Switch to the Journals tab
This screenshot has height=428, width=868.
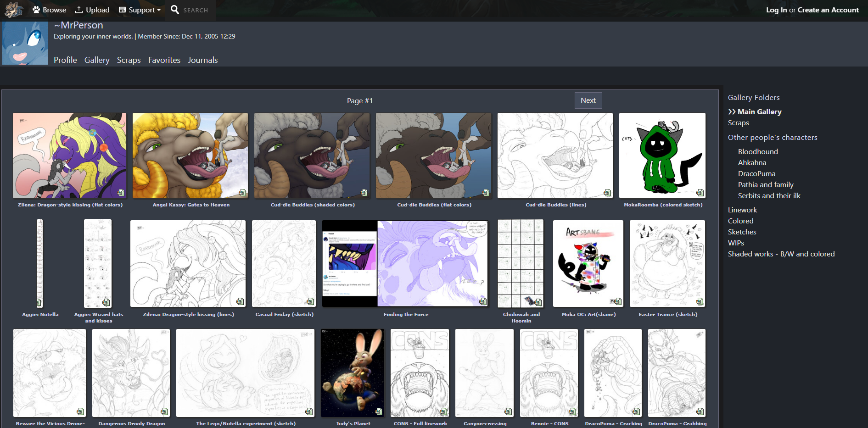pos(203,60)
